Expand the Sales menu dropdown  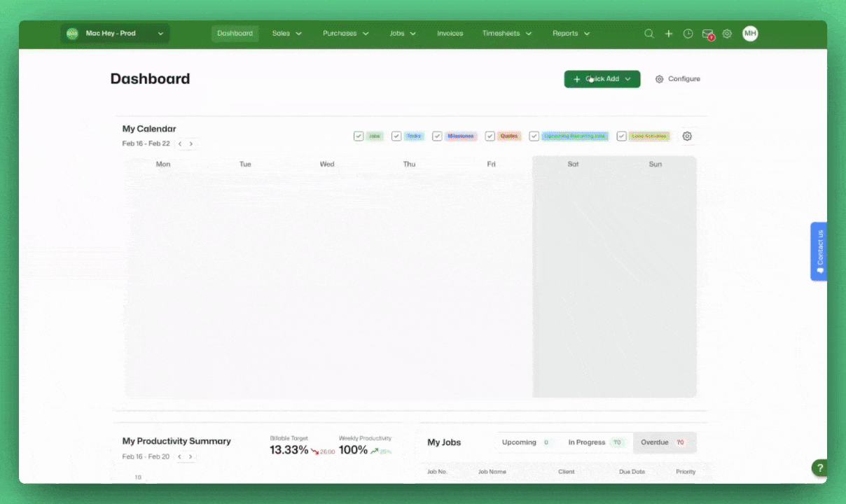coord(286,34)
